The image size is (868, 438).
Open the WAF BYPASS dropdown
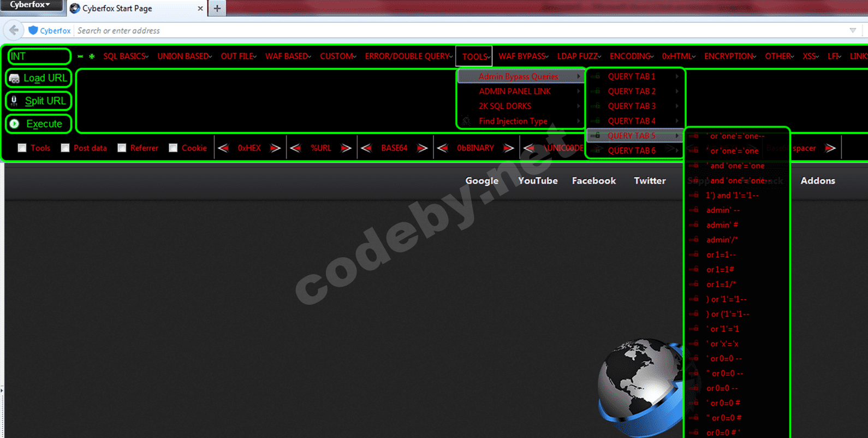524,56
